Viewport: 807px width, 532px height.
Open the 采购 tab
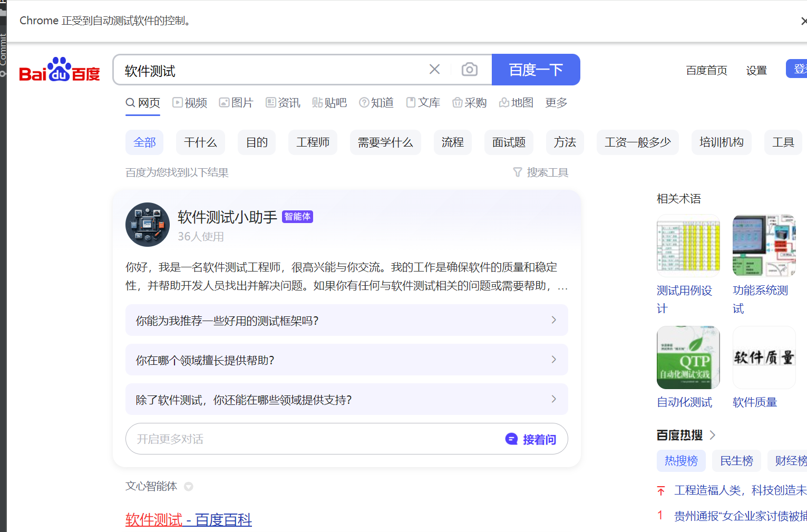(470, 103)
